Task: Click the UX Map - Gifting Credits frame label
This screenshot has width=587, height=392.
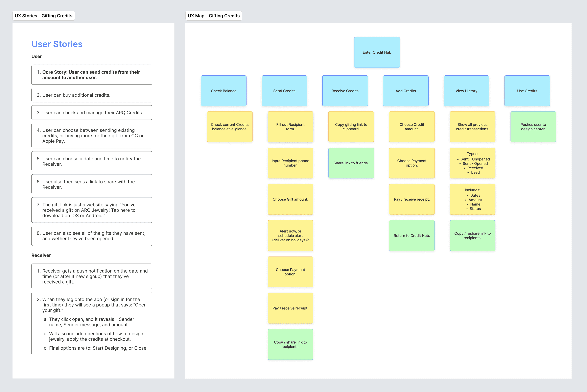Action: click(x=214, y=16)
